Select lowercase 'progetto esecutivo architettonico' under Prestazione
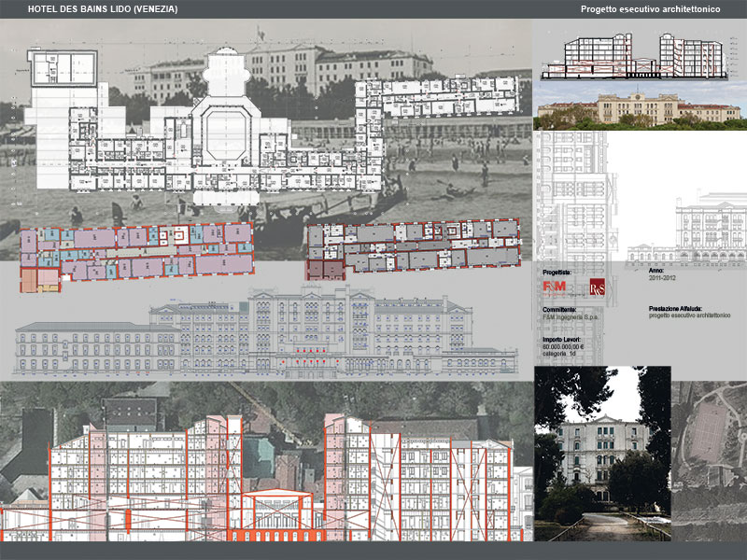This screenshot has height=560, width=747. coord(689,315)
